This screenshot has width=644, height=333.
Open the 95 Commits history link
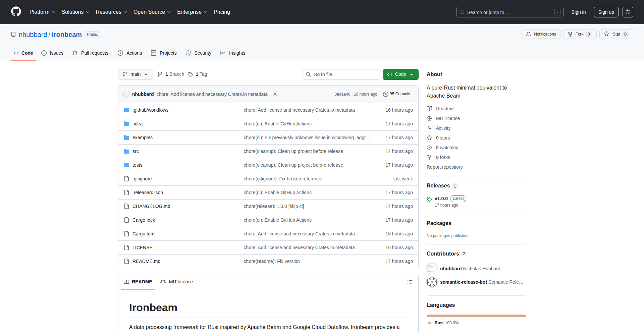(x=397, y=94)
